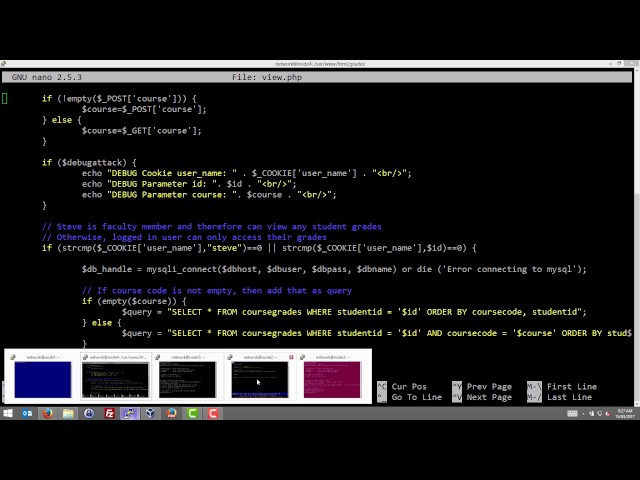Show hidden system tray icons
Viewport: 640px width, 480px height.
(583, 414)
